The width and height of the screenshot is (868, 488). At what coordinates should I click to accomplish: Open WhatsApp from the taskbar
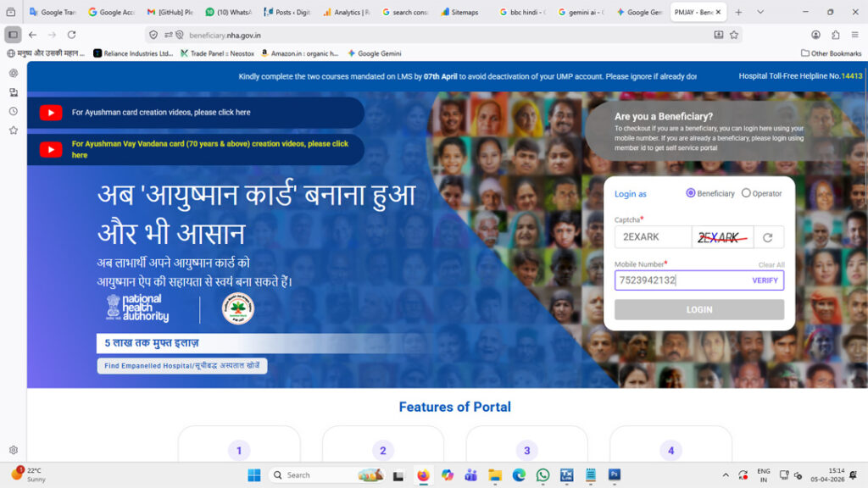(x=542, y=475)
